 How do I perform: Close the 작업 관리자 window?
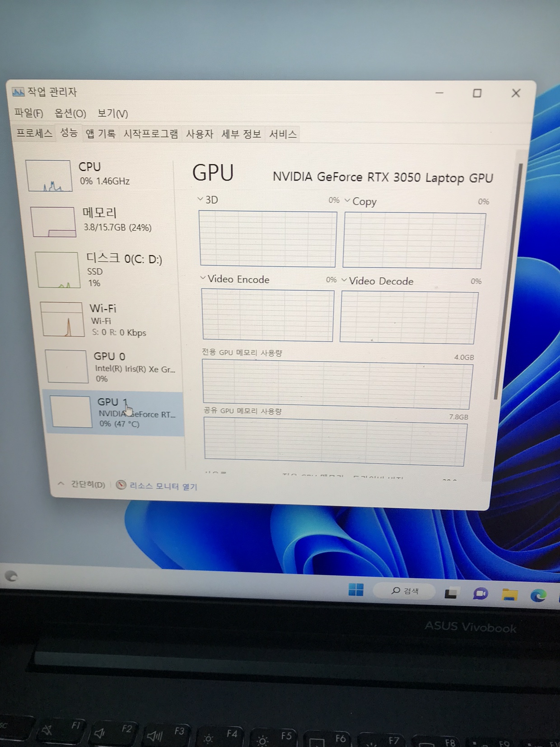(x=516, y=93)
